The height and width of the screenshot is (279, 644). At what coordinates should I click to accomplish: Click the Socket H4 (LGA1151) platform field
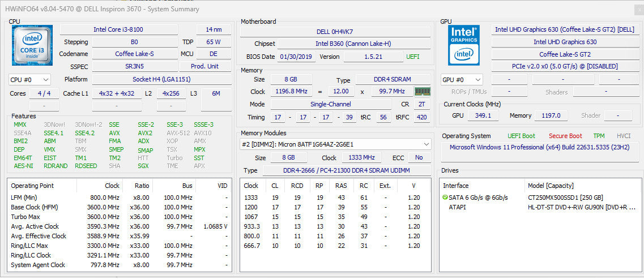(x=161, y=80)
